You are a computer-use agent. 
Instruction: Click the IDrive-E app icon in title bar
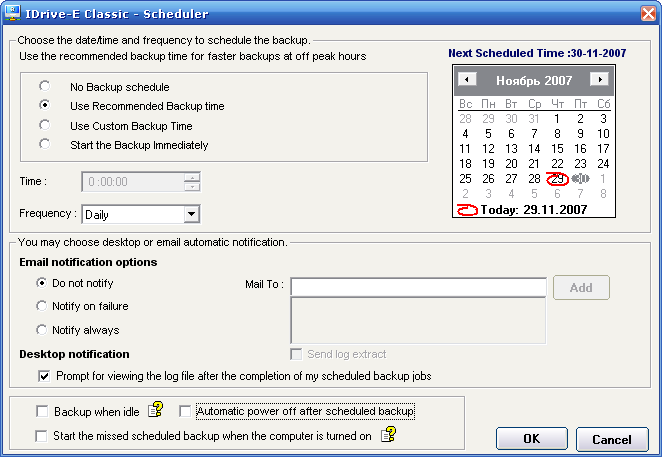pos(12,13)
